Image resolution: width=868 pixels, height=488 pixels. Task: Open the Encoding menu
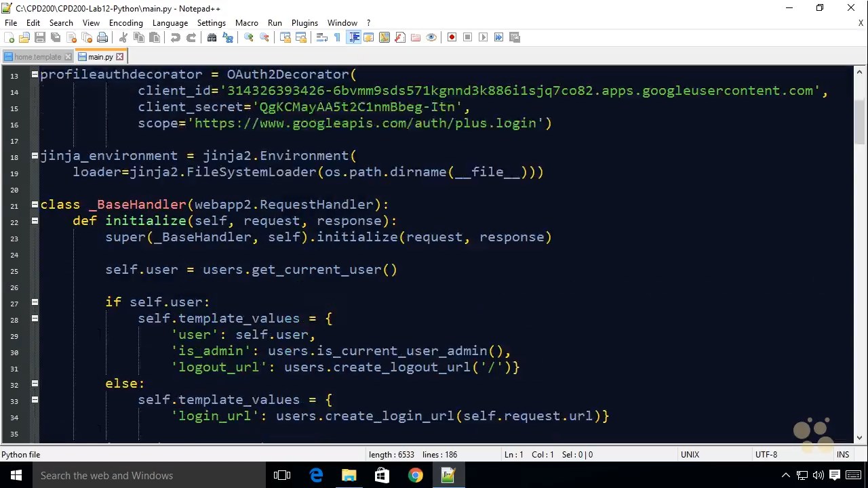pyautogui.click(x=126, y=22)
